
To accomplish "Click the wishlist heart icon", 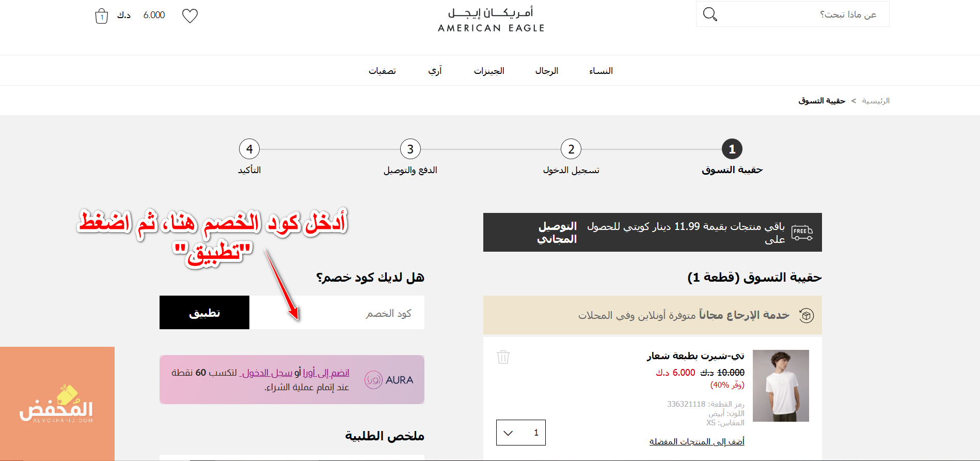I will (190, 16).
